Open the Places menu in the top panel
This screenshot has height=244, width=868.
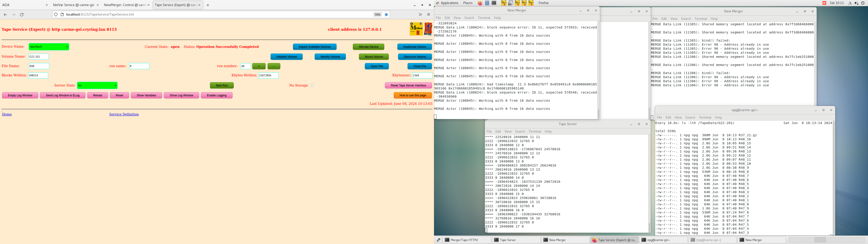[x=468, y=3]
